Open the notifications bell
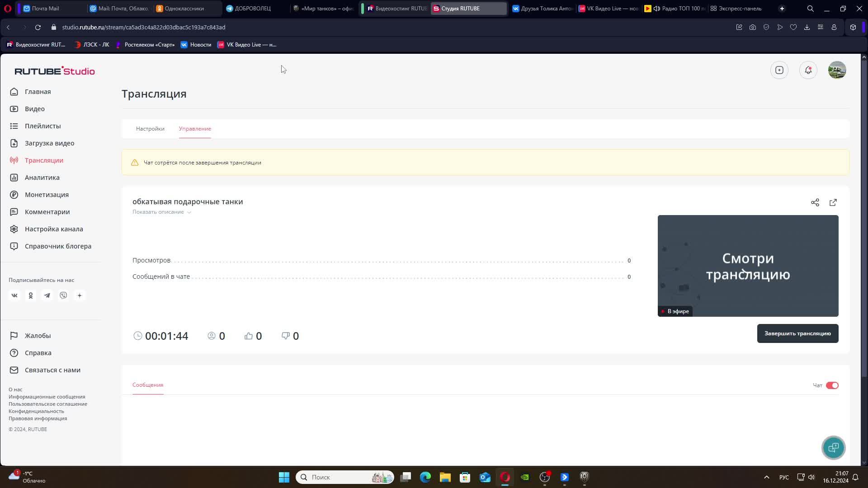The height and width of the screenshot is (488, 868). (x=808, y=70)
